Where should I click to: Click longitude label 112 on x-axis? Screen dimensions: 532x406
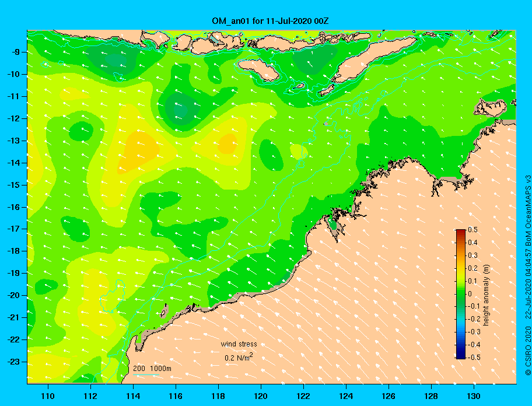coord(90,396)
